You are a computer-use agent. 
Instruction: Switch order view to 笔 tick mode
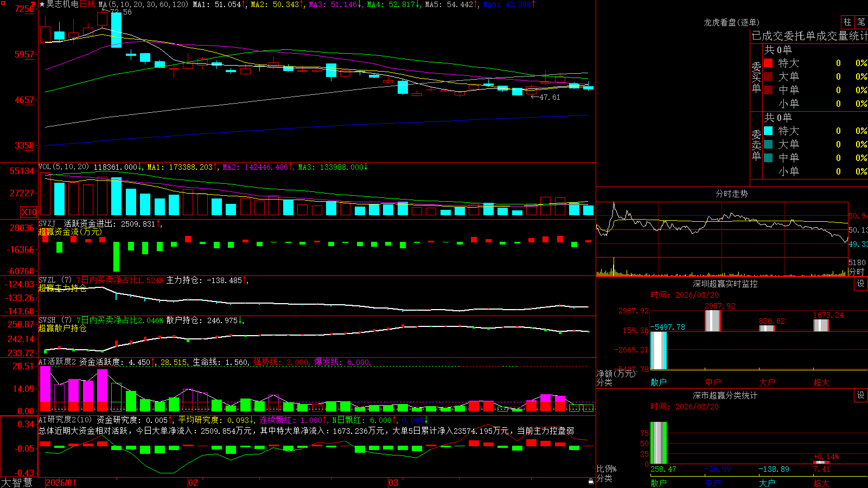pos(861,22)
